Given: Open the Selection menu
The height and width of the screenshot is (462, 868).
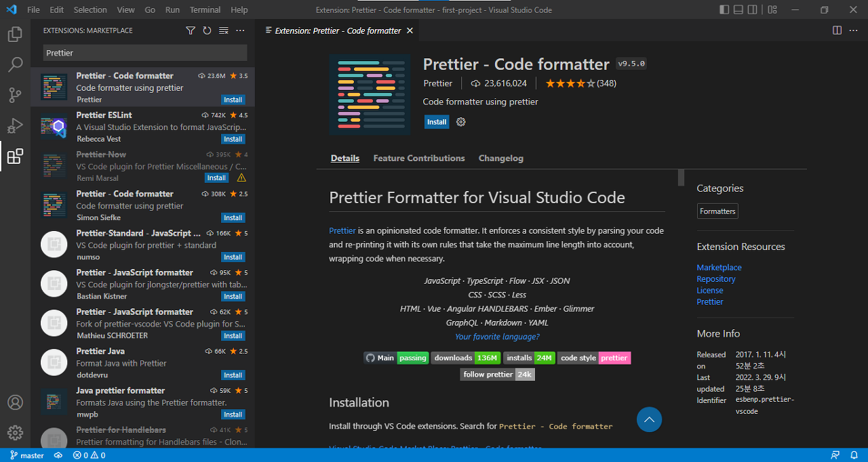Looking at the screenshot, I should pos(90,10).
